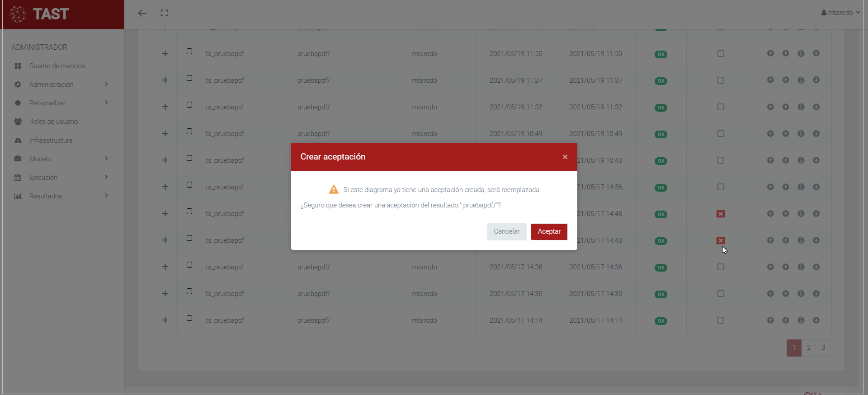Open info icon for 2021/05/19 11:50 row

click(x=801, y=53)
